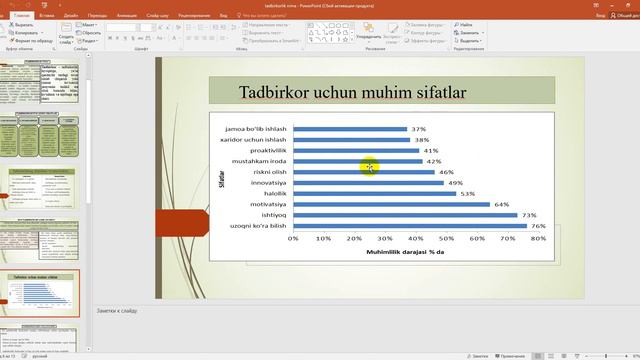Click start slideshow icon in title bar
Screen dimensions: 640x360
tap(44, 5)
